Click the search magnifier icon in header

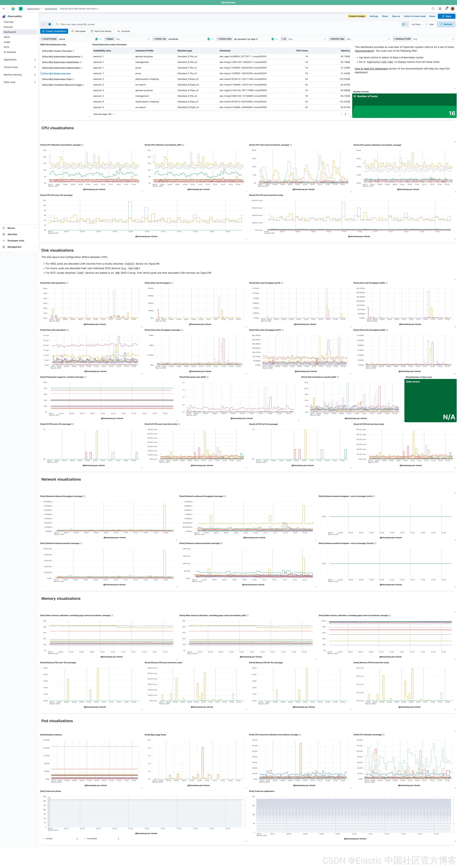433,9
